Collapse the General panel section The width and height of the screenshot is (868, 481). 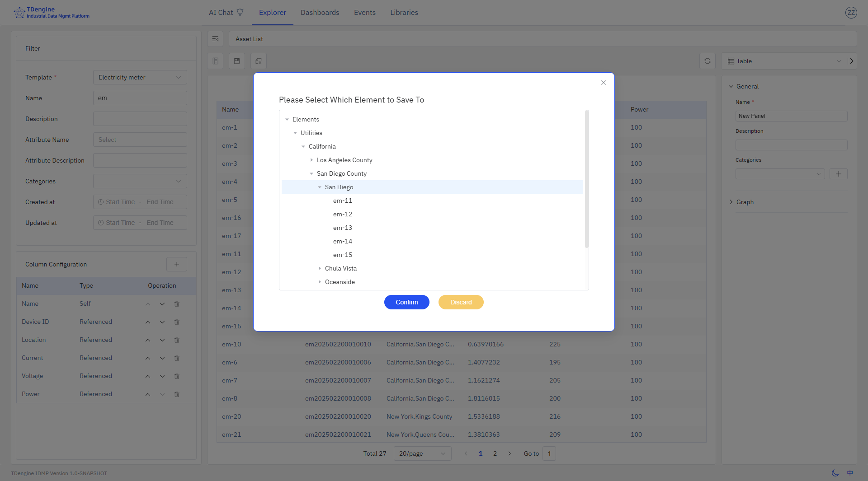[x=731, y=86]
